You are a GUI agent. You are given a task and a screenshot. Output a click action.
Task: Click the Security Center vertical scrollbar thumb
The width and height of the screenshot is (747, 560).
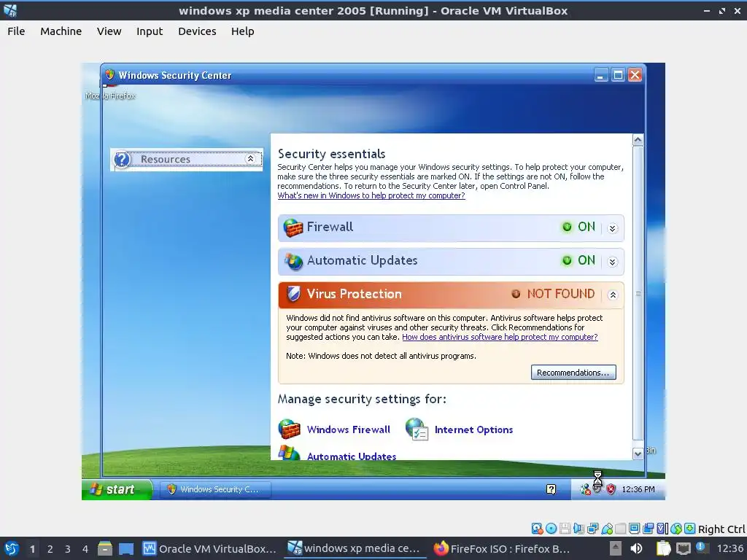click(638, 293)
